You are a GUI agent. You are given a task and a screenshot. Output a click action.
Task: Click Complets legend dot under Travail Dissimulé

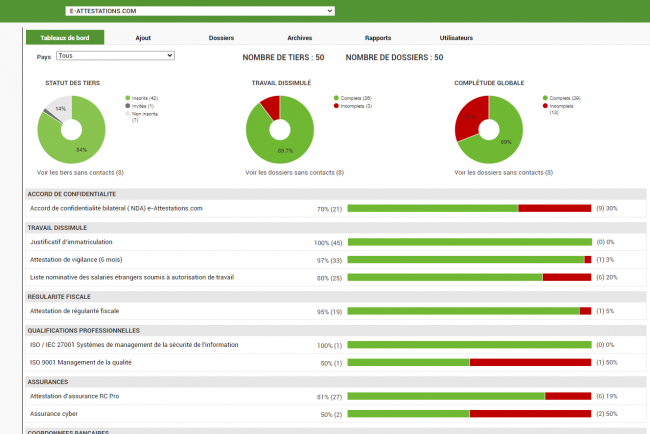click(x=336, y=98)
